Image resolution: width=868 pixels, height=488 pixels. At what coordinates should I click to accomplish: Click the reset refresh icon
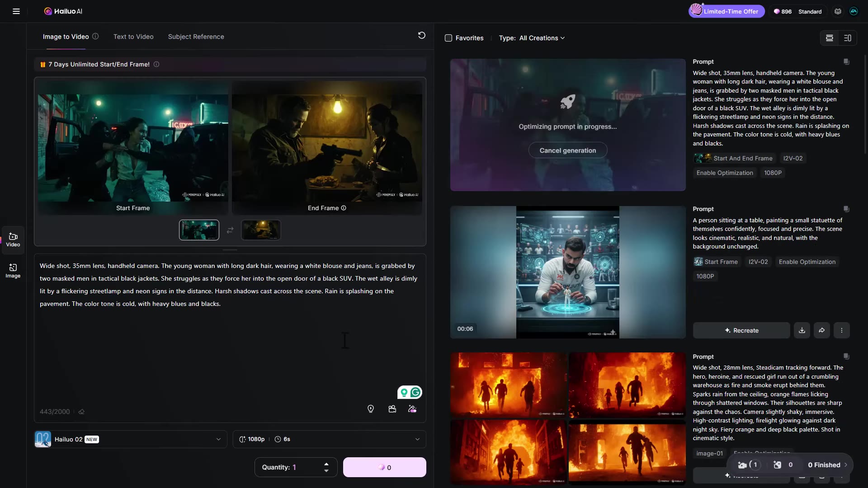[x=421, y=35]
